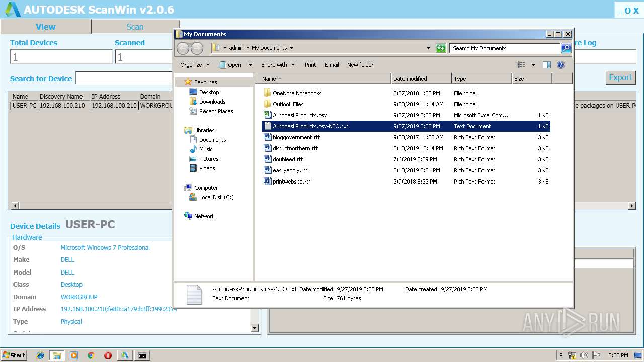
Task: Click the green refresh icon in address bar
Action: click(441, 48)
